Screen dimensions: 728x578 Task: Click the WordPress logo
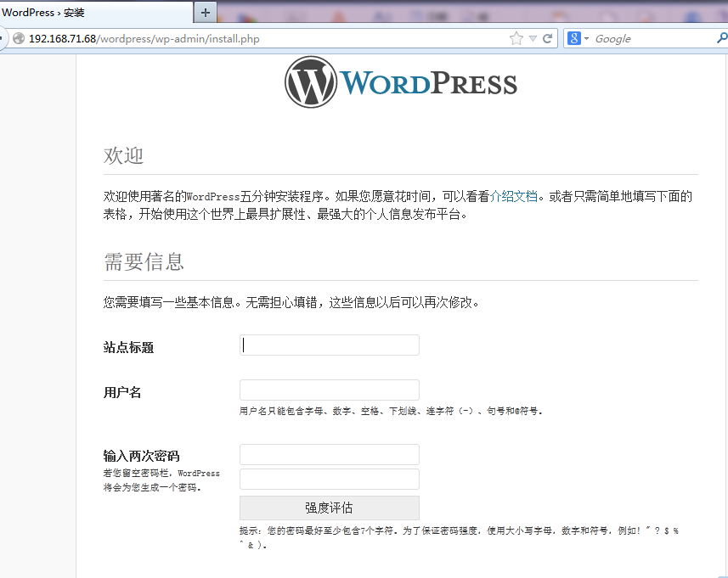(x=401, y=82)
